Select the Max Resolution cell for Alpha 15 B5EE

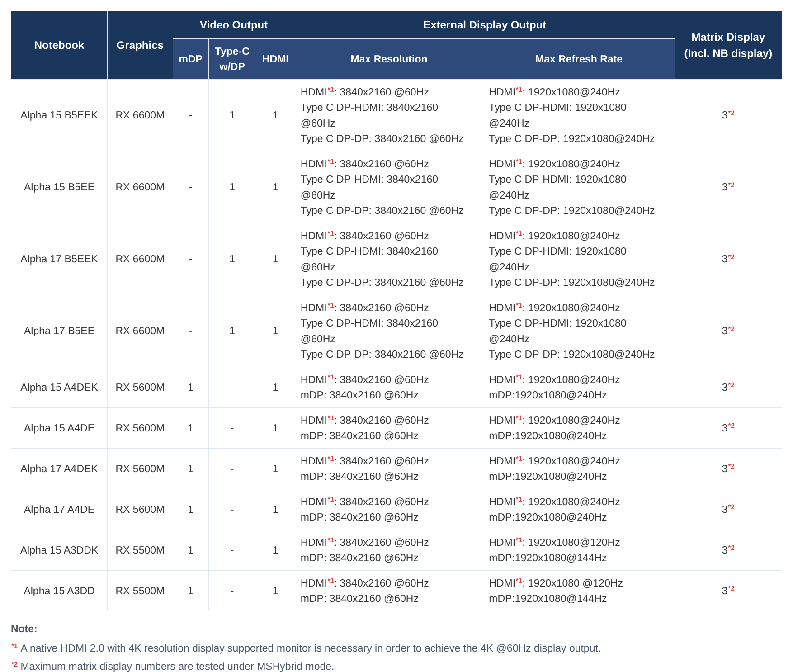click(389, 187)
